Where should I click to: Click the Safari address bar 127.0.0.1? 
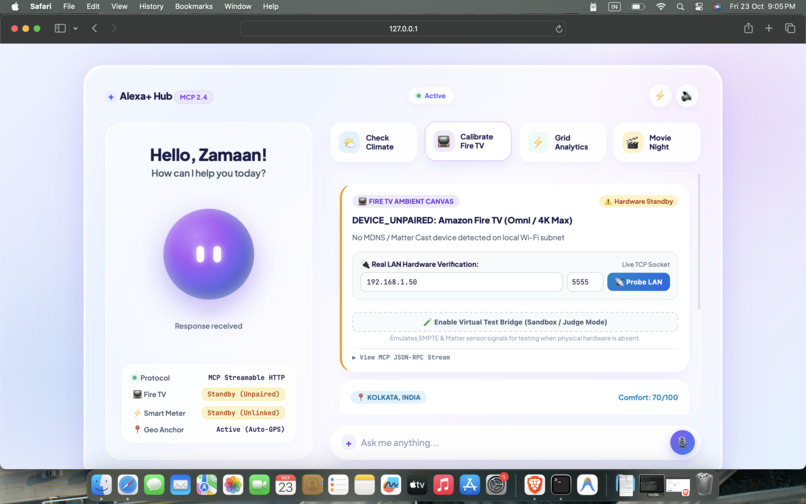pos(403,29)
